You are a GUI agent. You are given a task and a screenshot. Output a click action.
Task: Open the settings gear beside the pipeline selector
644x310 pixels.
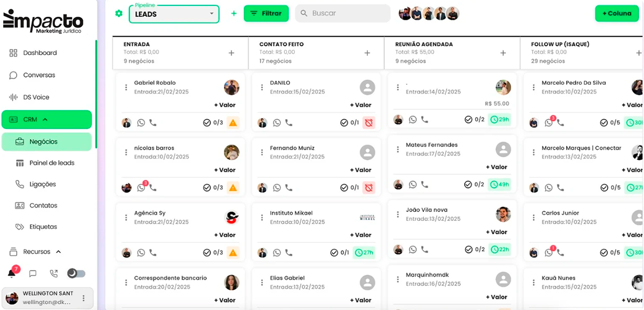click(x=118, y=13)
